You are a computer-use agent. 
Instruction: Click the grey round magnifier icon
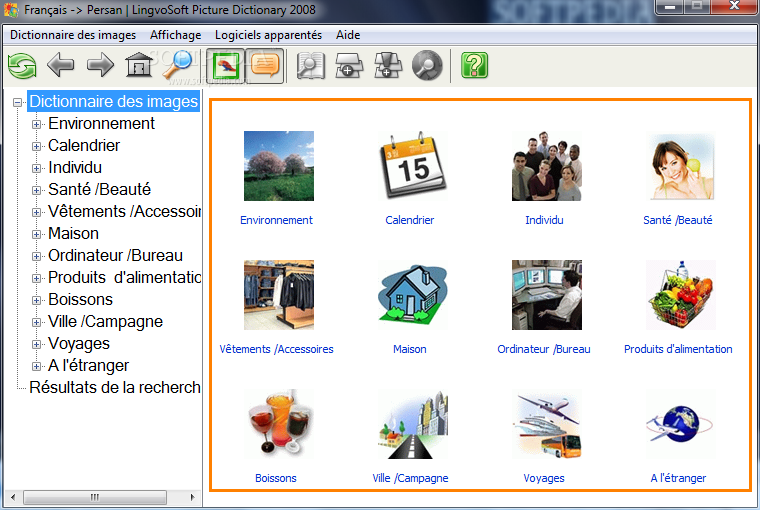pos(427,65)
